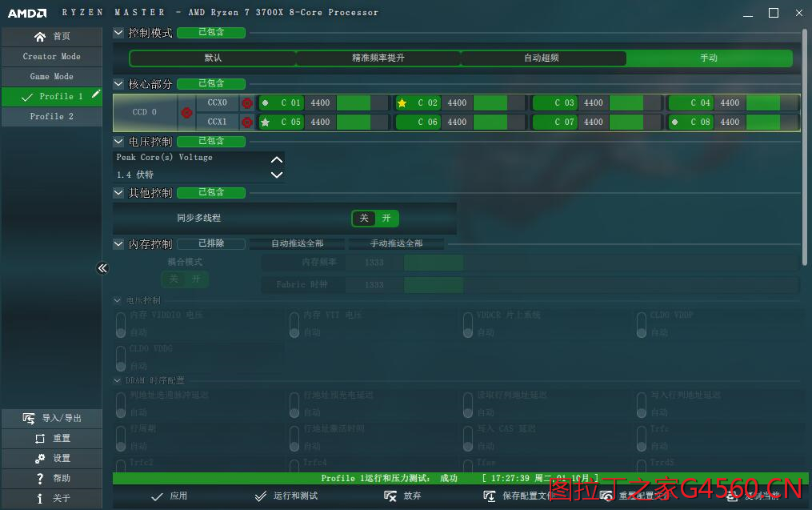Switch to the 精准频率提升 mode tab

[x=378, y=58]
